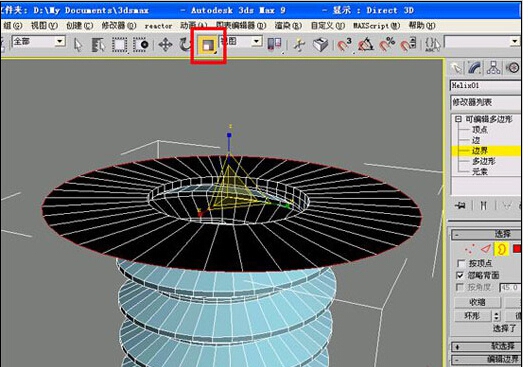Click the Edge selection triangle icon

pos(485,249)
